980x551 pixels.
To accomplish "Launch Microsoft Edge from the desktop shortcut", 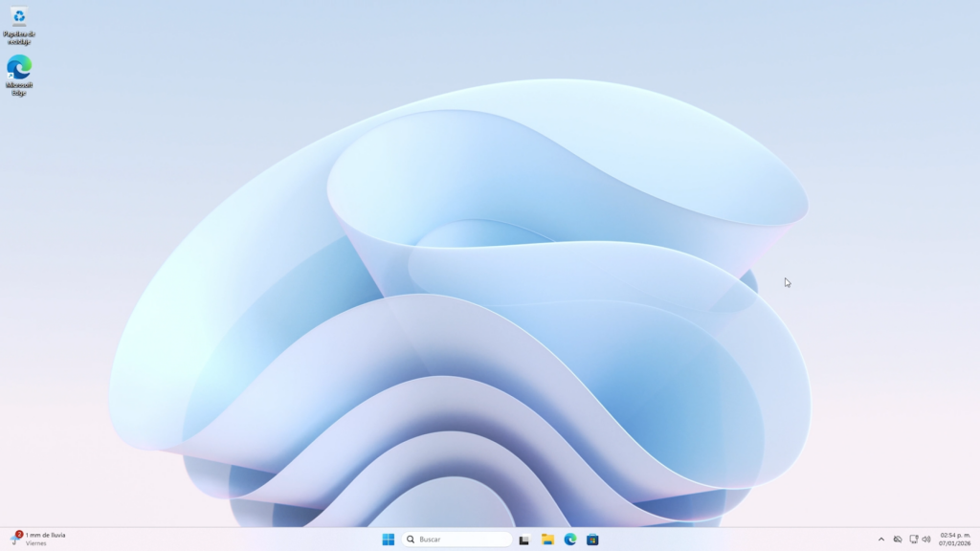I will point(19,69).
